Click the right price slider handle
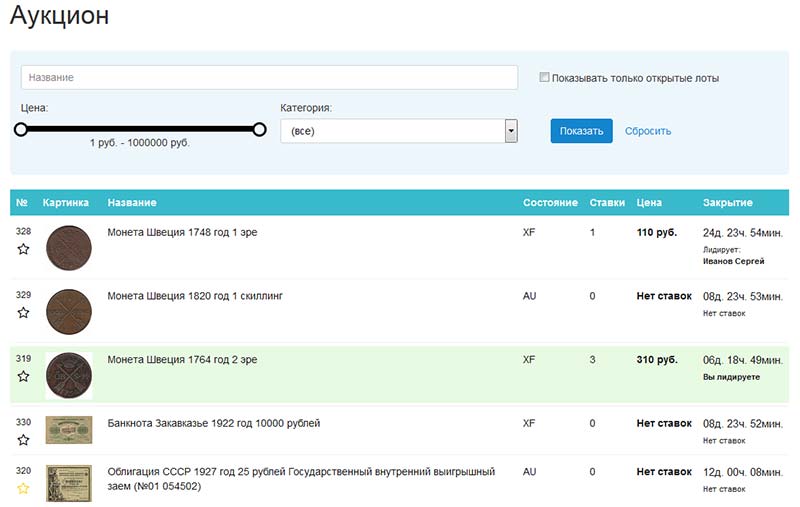The height and width of the screenshot is (507, 800). (x=259, y=129)
